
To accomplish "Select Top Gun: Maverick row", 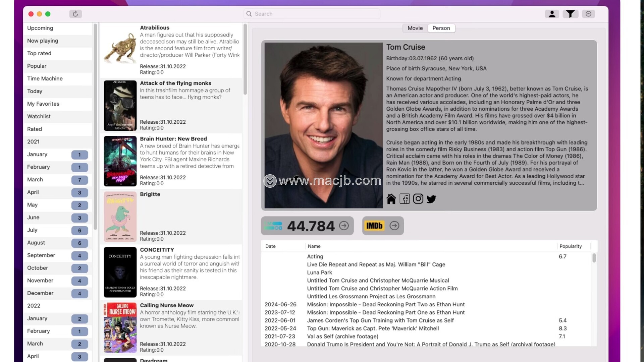I will coord(426,328).
